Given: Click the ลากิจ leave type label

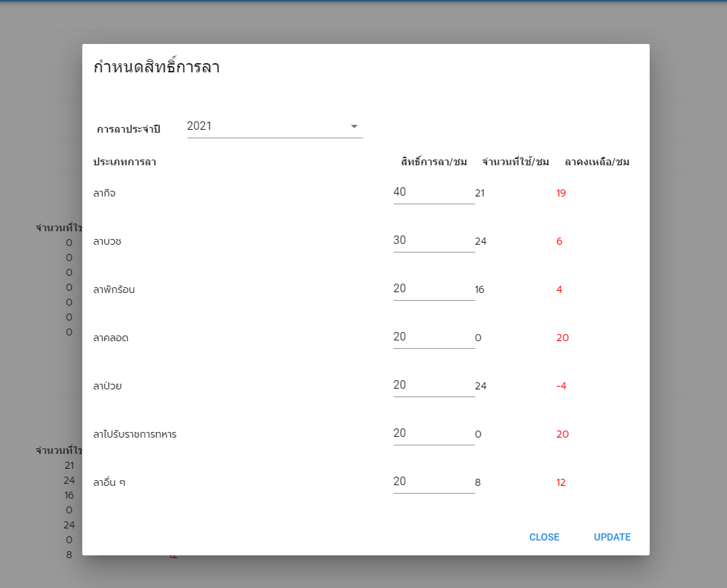Looking at the screenshot, I should tap(104, 193).
